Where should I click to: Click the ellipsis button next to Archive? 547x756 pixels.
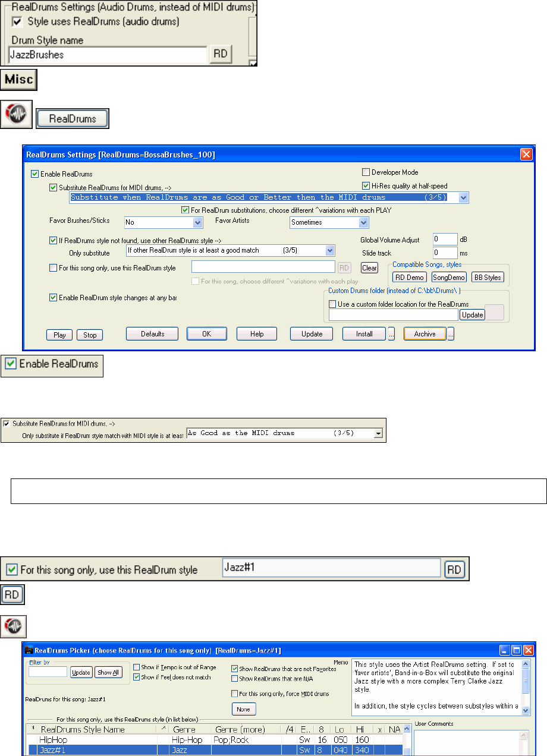pyautogui.click(x=452, y=334)
